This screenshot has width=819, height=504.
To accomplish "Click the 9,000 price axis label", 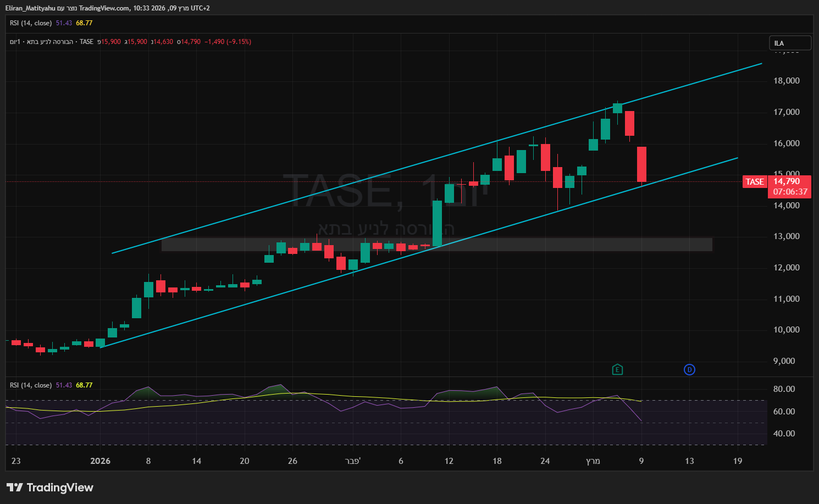I will pyautogui.click(x=784, y=361).
